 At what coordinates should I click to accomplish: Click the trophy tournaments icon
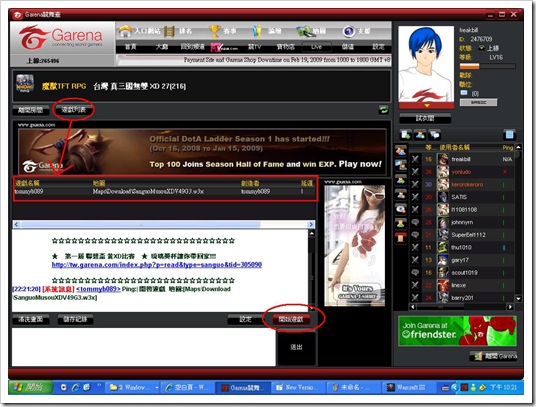(214, 31)
